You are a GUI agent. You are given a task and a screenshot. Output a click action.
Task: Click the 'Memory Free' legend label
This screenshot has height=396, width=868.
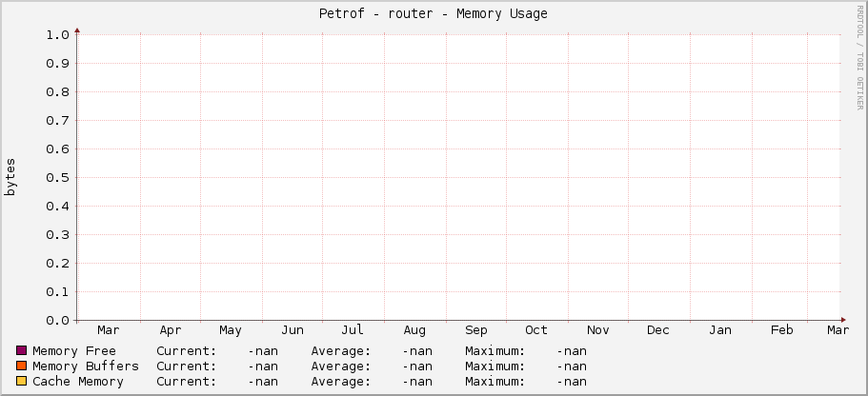point(74,350)
